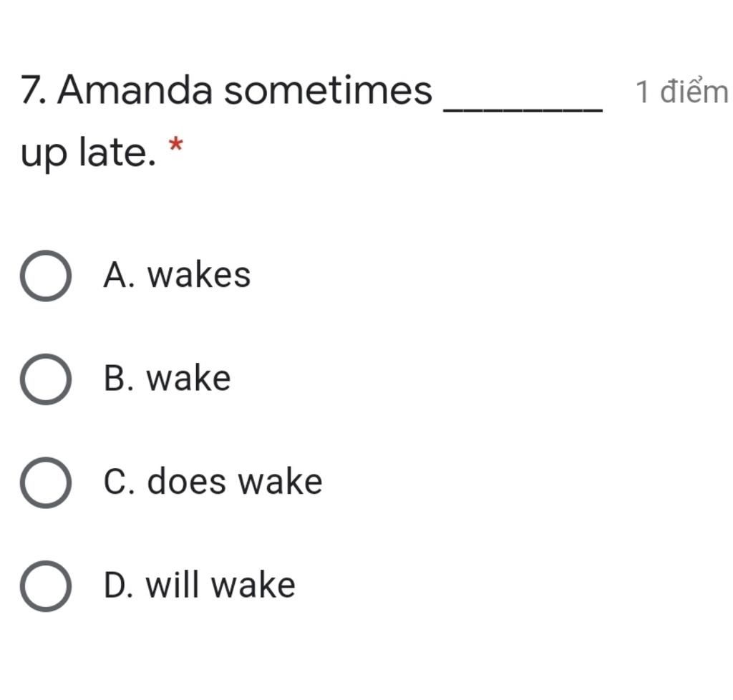This screenshot has width=733, height=700.
Task: Click the word 'Amanda' in the question
Action: 135,90
